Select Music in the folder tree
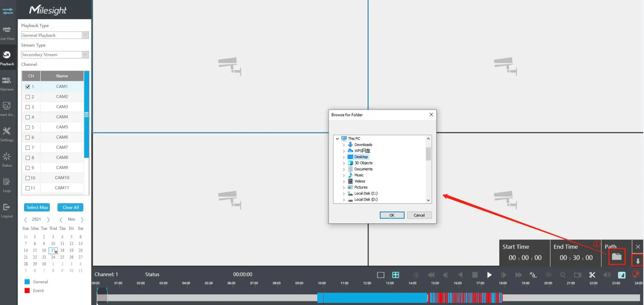This screenshot has height=305, width=644. [359, 175]
